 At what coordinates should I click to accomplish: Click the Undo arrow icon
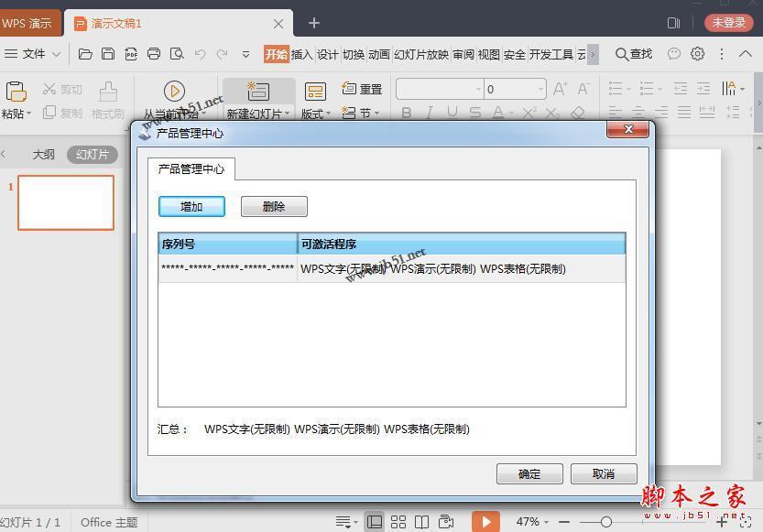point(200,53)
